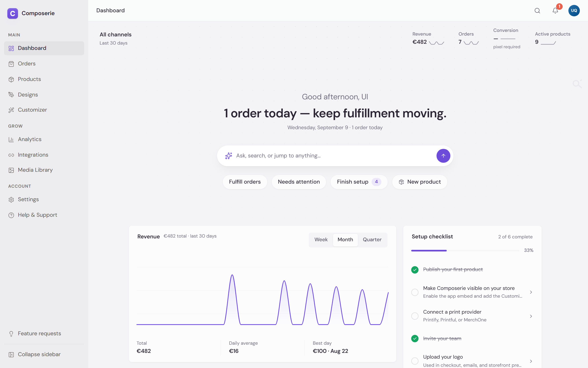Click the Orders bag icon in sidebar
This screenshot has width=588, height=368.
pyautogui.click(x=11, y=64)
